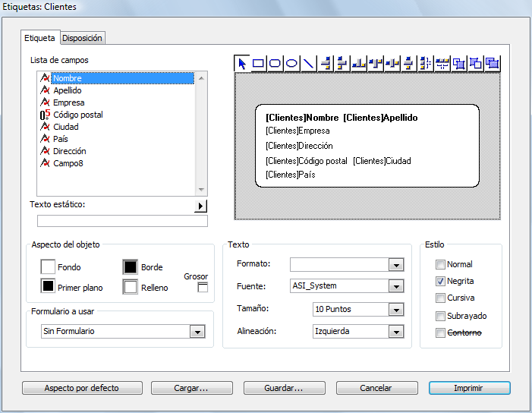Open the Formulario a usar dropdown
This screenshot has width=532, height=413.
tap(197, 332)
